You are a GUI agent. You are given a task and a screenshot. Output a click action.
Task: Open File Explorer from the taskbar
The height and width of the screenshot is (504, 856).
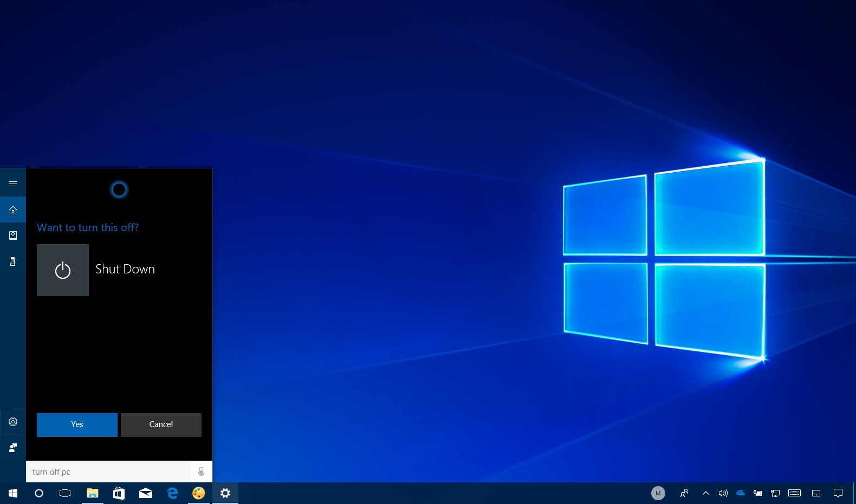pos(93,493)
